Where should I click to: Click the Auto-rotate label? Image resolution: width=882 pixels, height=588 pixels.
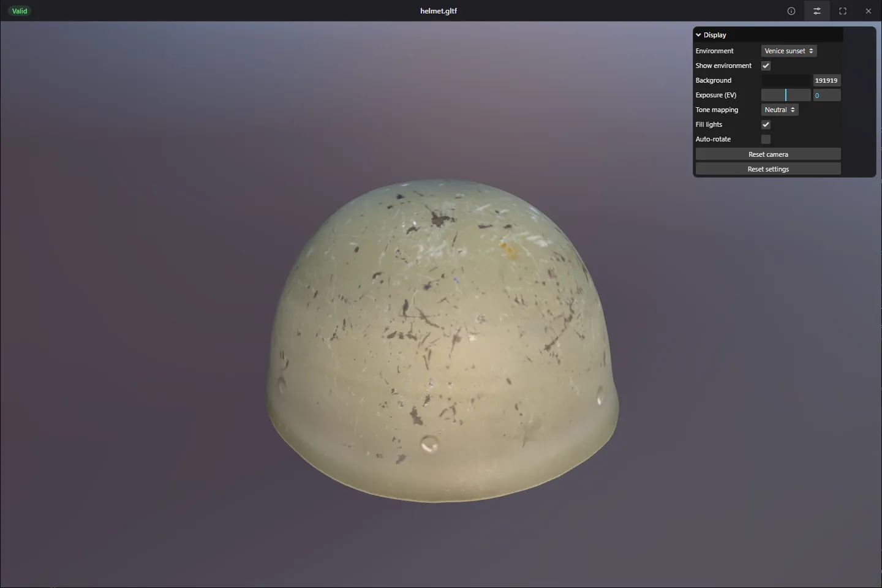713,139
